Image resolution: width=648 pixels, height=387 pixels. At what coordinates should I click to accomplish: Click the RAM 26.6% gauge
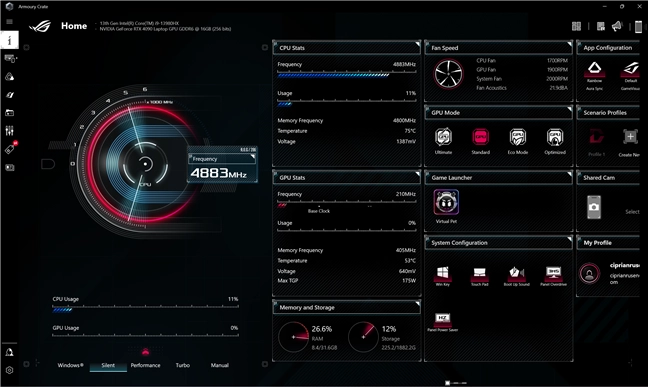click(294, 337)
